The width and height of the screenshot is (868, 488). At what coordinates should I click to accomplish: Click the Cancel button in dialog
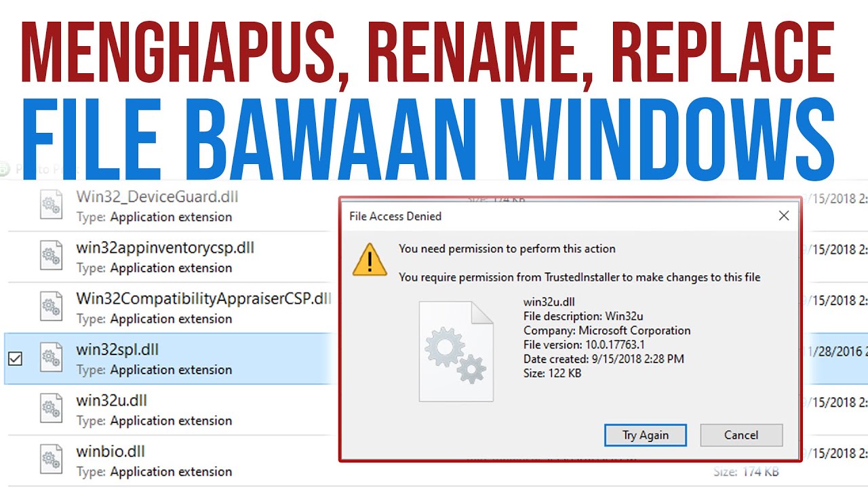(741, 435)
